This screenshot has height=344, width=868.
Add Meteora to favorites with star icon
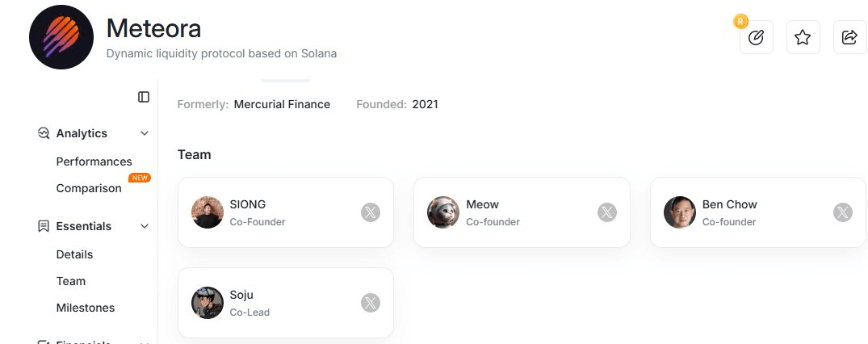(x=803, y=37)
